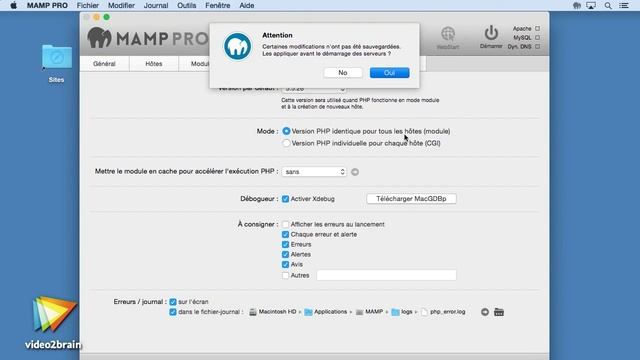
Task: Open the Modifier menu
Action: 121,5
